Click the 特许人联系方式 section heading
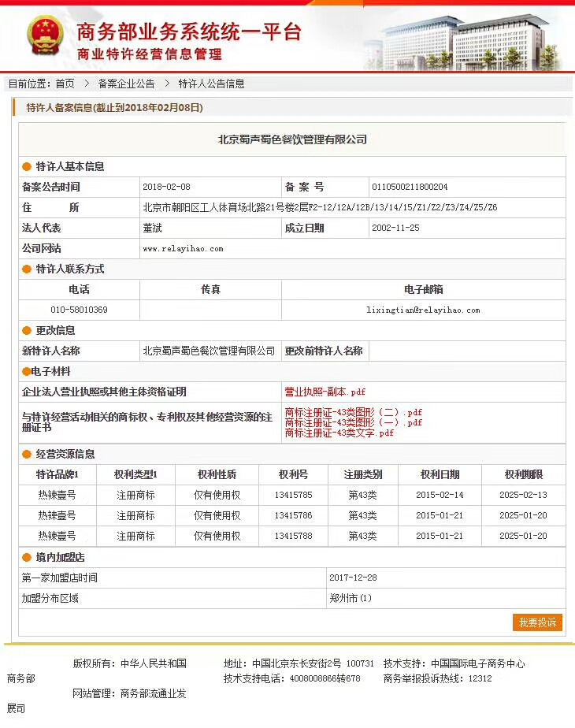 click(x=69, y=269)
